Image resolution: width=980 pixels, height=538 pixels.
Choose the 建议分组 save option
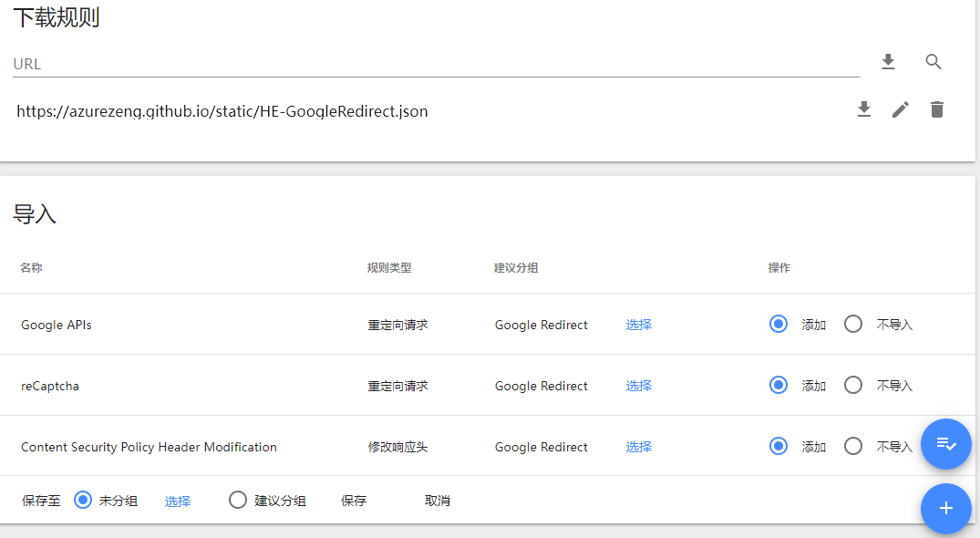pos(238,500)
